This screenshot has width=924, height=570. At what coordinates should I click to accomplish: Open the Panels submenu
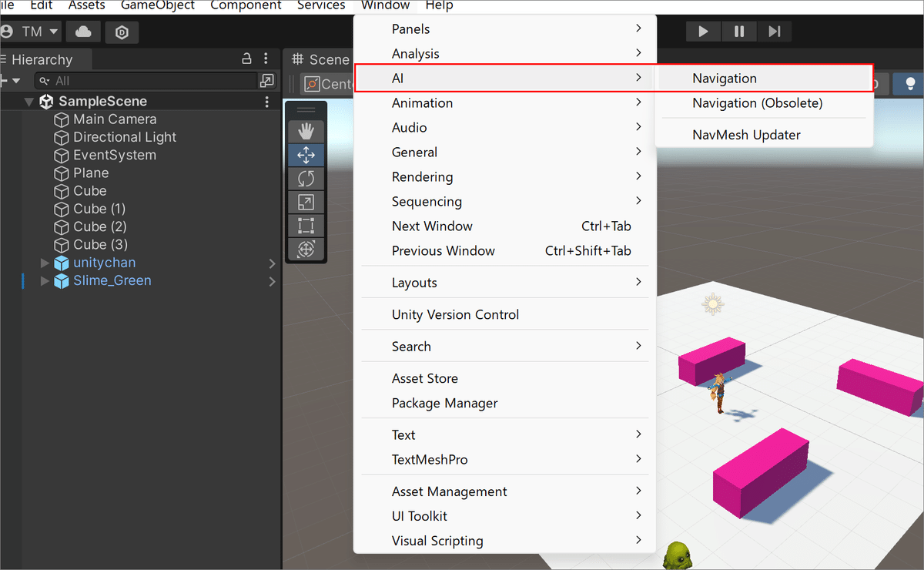(x=504, y=29)
